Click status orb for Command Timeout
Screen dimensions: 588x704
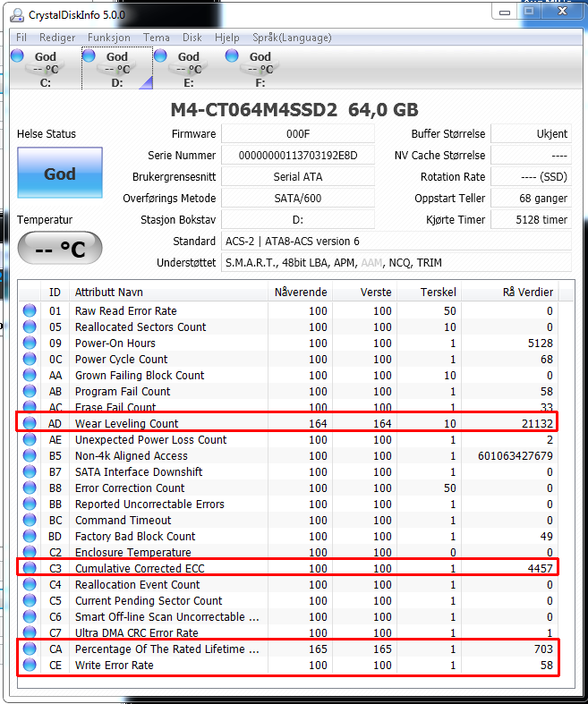[x=30, y=521]
